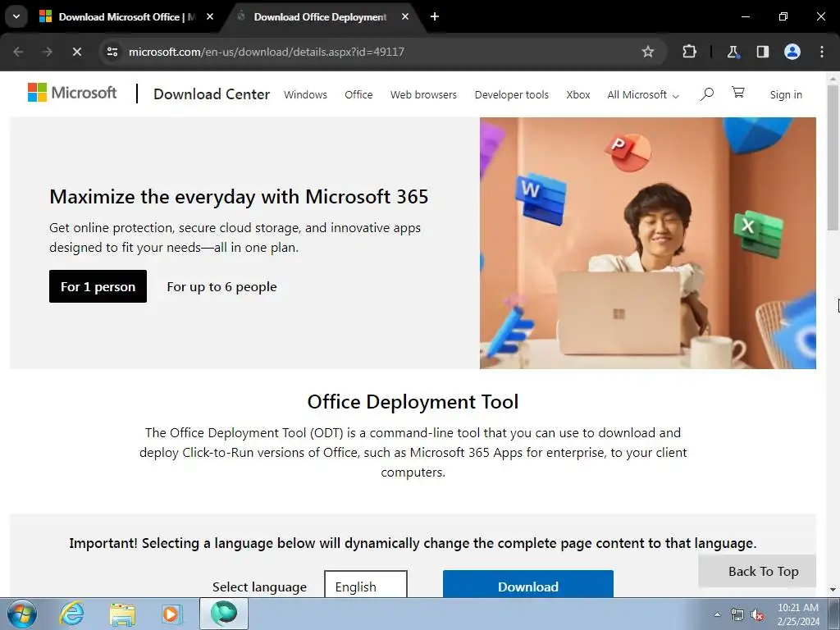Open the Xbox nav item

578,95
